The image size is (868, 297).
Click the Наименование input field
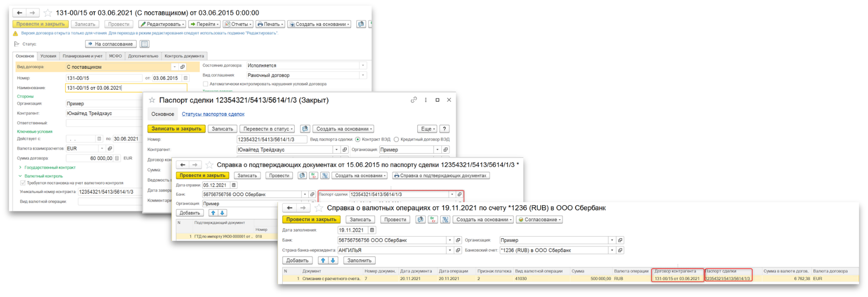[126, 88]
